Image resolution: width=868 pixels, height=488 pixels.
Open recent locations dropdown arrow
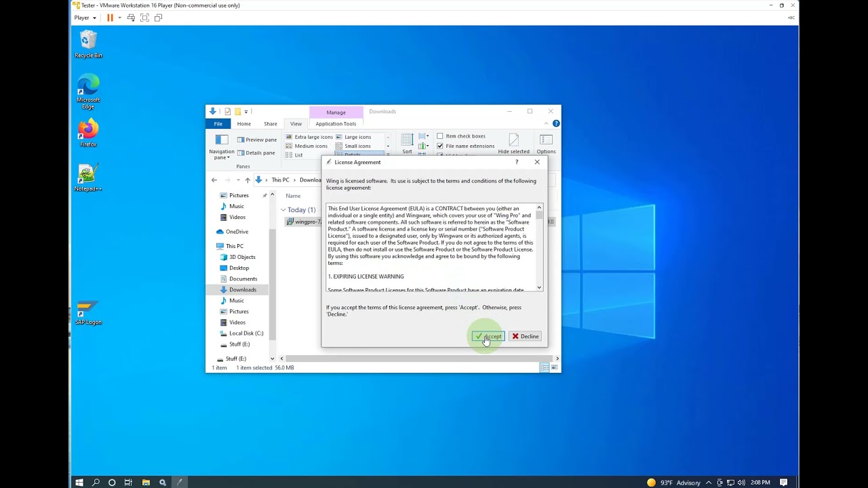coord(238,180)
